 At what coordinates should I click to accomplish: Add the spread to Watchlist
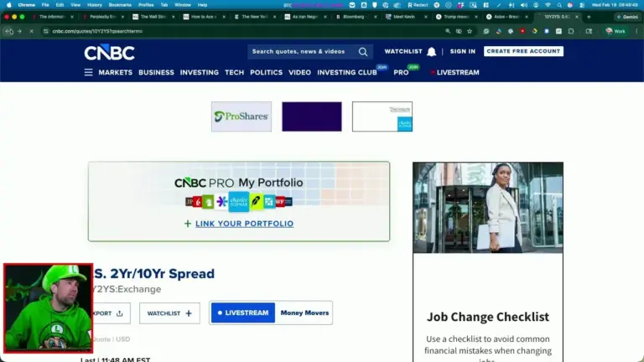pyautogui.click(x=169, y=313)
